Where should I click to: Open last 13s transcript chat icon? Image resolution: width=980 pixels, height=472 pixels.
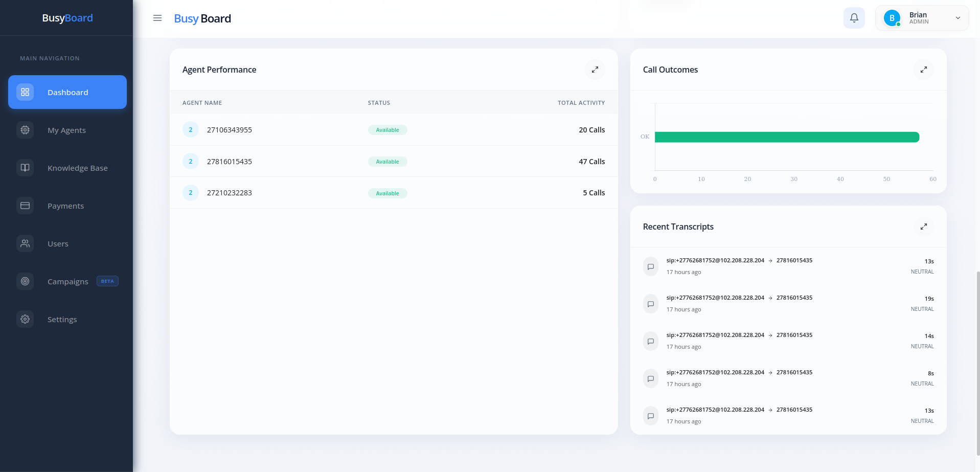651,416
